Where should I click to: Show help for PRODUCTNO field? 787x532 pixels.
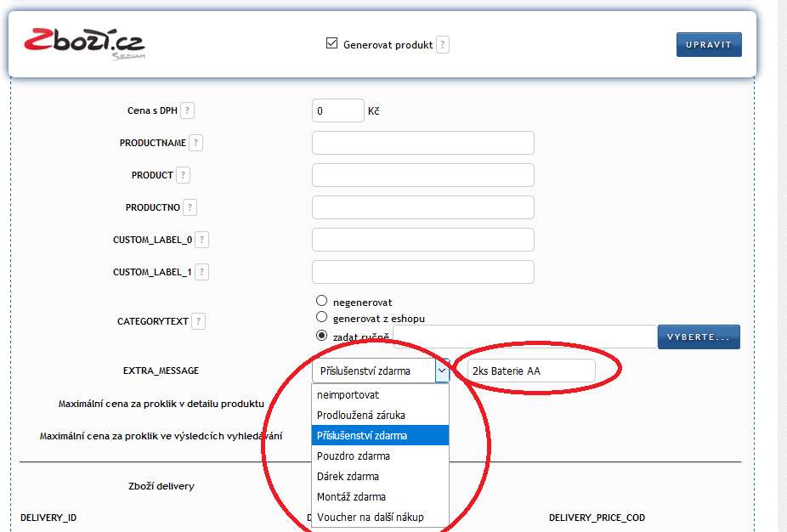[x=190, y=207]
